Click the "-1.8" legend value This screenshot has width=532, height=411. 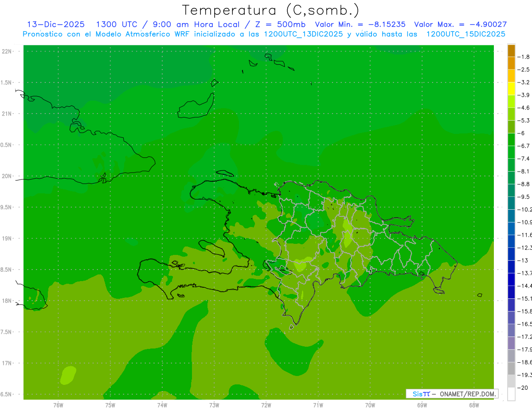pyautogui.click(x=524, y=57)
